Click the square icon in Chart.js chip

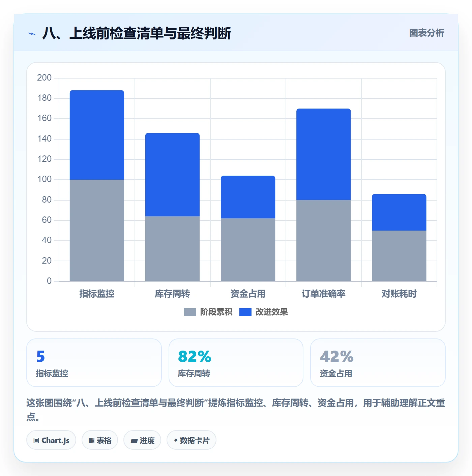[36, 440]
